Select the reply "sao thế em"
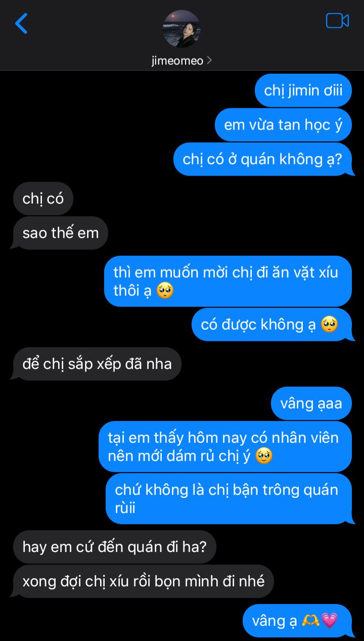 tap(60, 233)
